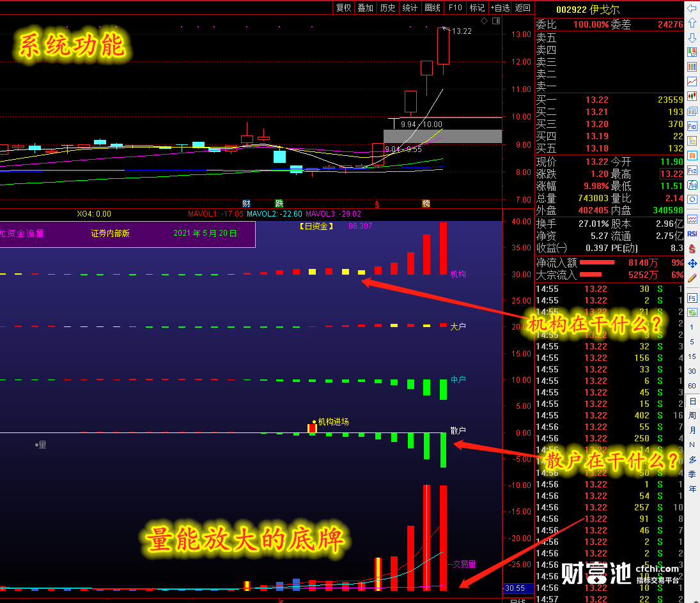The image size is (700, 603).
Task: Select the RSI indicator icon
Action: 692,234
